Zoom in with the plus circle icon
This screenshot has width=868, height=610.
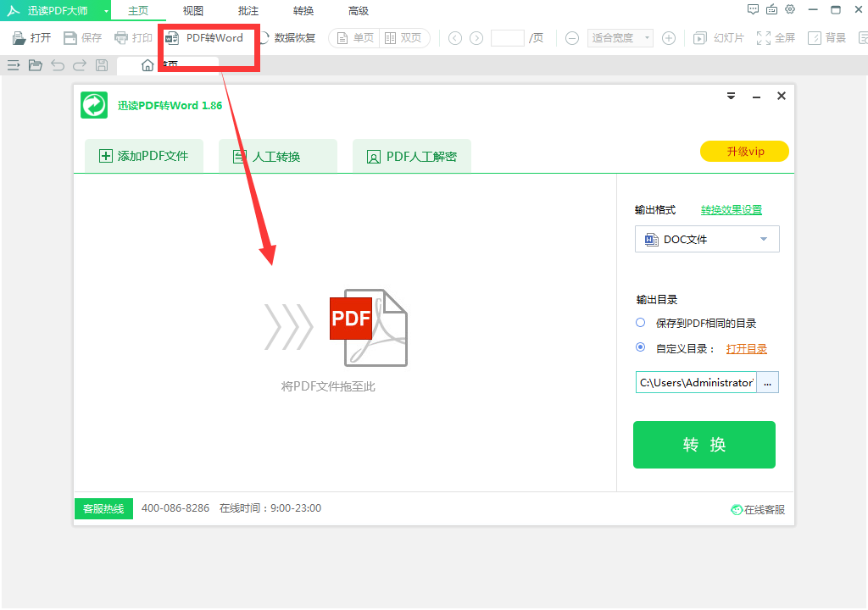coord(669,37)
